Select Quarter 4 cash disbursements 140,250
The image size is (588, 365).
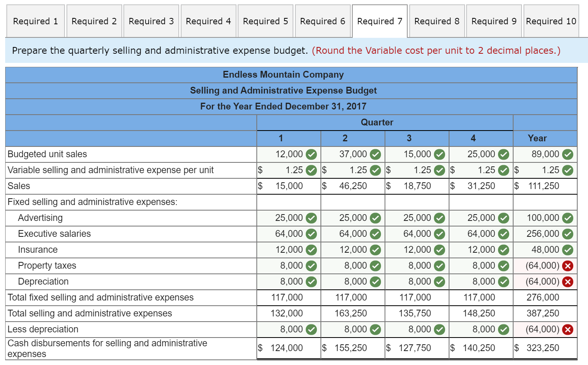point(479,348)
